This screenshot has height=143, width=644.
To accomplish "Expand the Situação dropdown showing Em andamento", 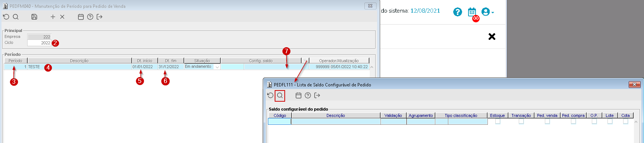I will coord(217,67).
